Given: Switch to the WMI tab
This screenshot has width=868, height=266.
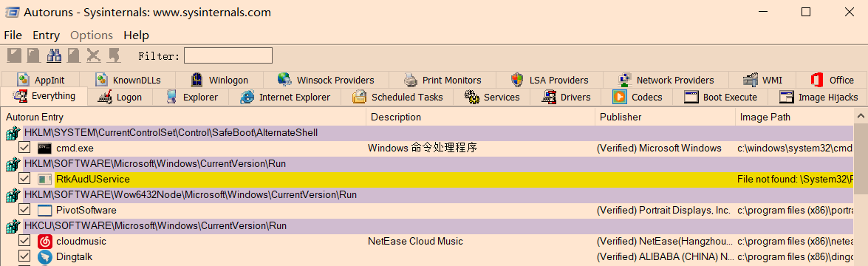Looking at the screenshot, I should click(762, 80).
